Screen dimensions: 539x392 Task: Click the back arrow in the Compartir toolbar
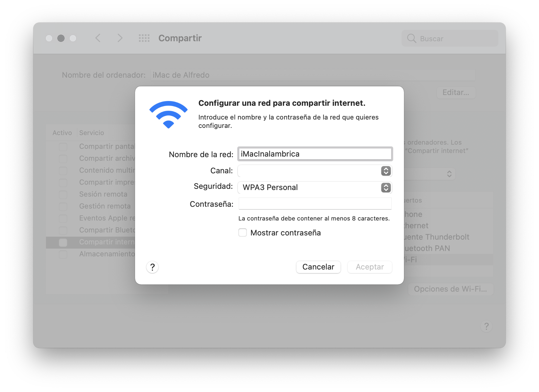pyautogui.click(x=98, y=38)
